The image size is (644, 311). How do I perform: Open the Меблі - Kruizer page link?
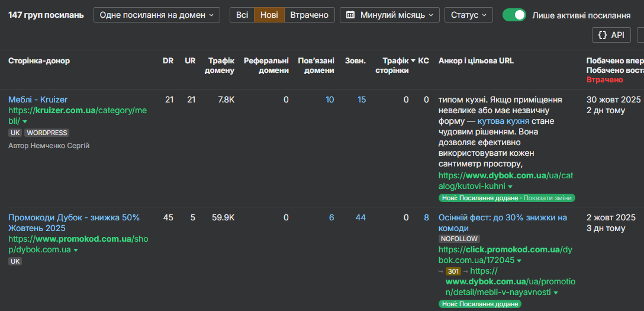(x=38, y=100)
